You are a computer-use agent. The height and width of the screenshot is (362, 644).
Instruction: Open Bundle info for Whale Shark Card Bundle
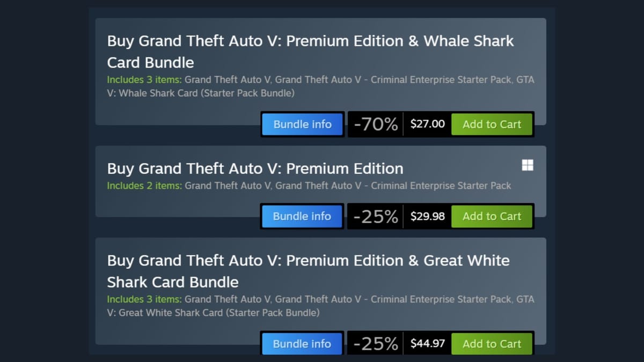302,124
